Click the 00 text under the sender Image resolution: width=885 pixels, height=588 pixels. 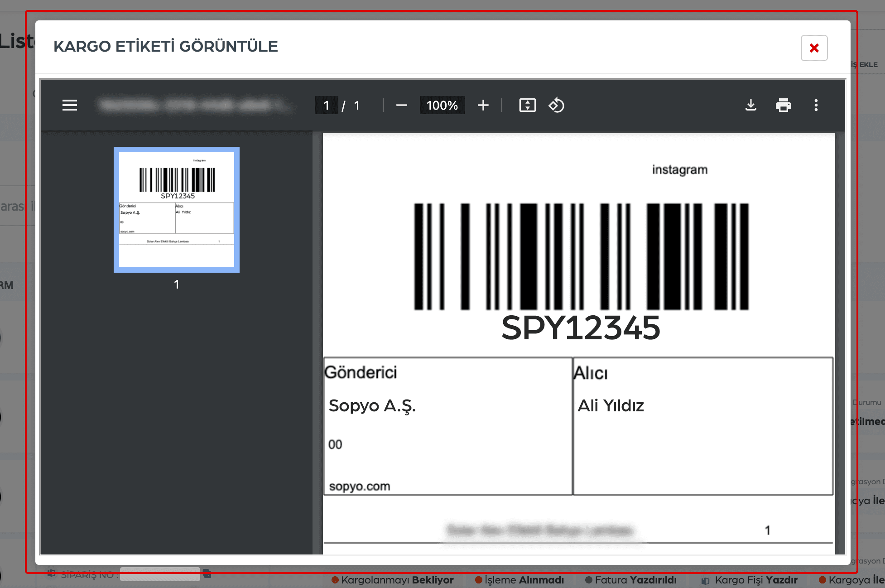[335, 444]
